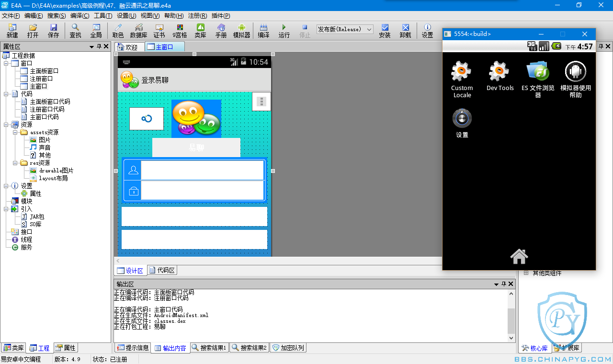Image resolution: width=613 pixels, height=364 pixels.
Task: Open the 编译(C) menu
Action: pyautogui.click(x=79, y=16)
